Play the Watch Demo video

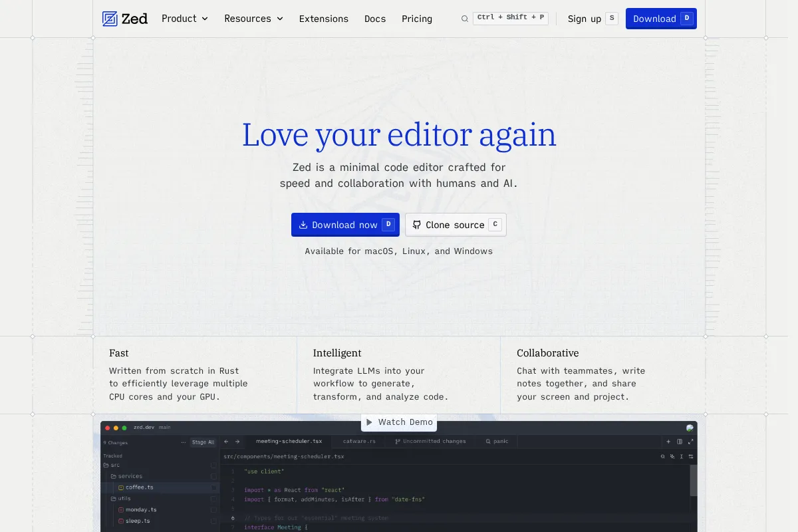[400, 422]
